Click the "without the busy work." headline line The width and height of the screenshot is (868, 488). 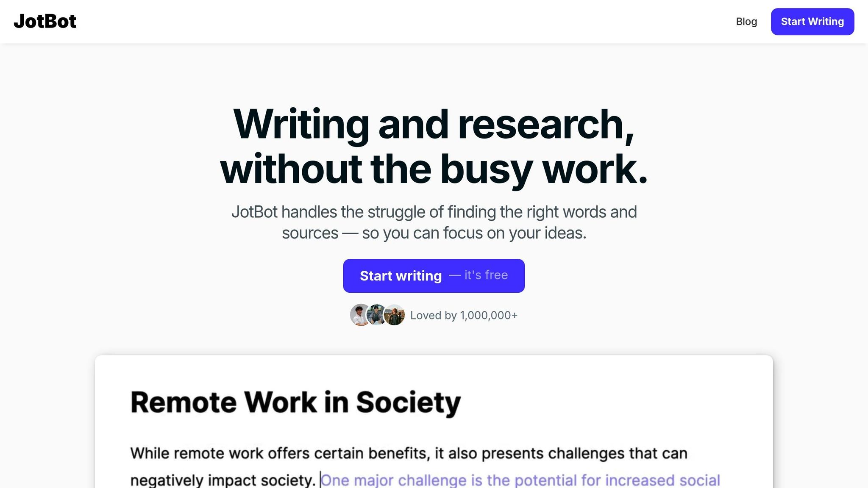(x=434, y=169)
